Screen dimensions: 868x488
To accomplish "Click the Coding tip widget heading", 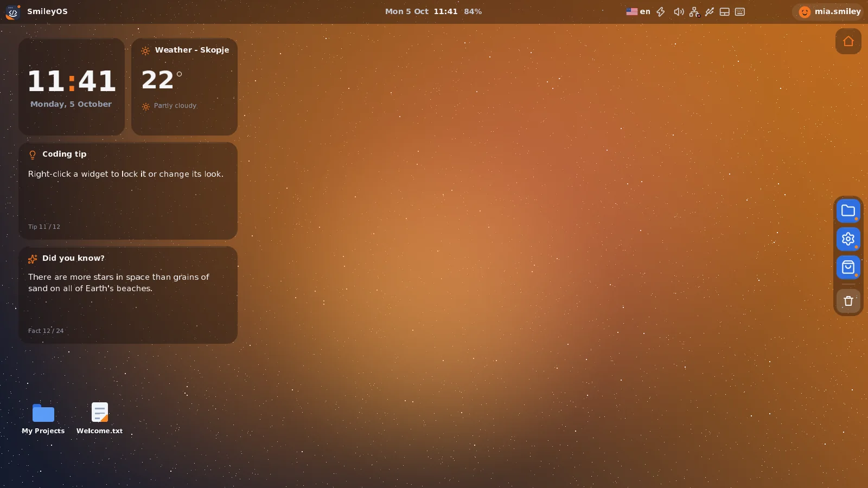I will [x=65, y=154].
